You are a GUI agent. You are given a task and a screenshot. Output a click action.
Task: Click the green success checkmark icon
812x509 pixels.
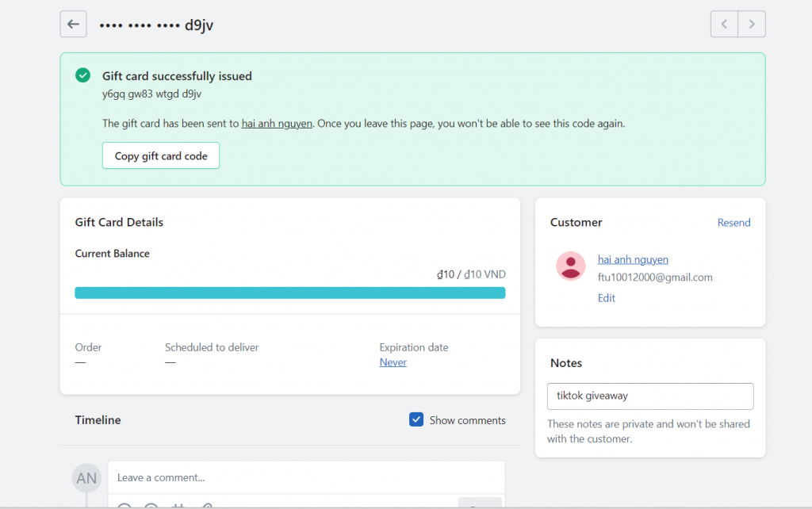coord(82,76)
